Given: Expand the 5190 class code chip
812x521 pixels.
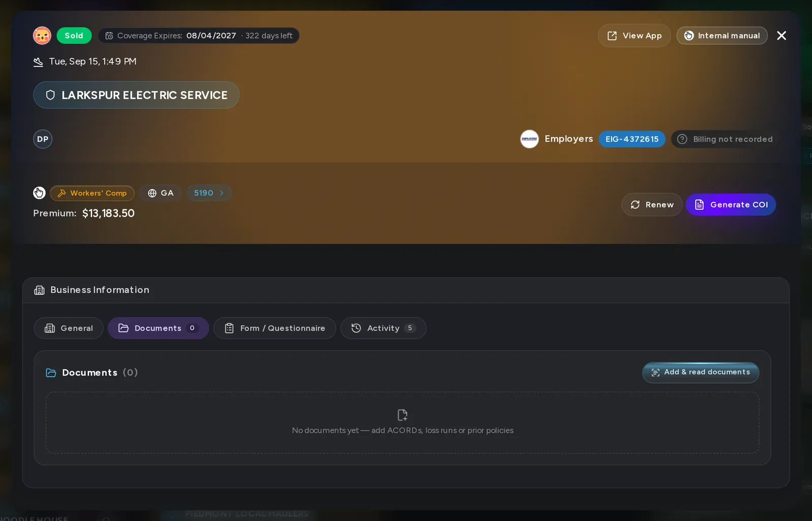Looking at the screenshot, I should point(209,193).
